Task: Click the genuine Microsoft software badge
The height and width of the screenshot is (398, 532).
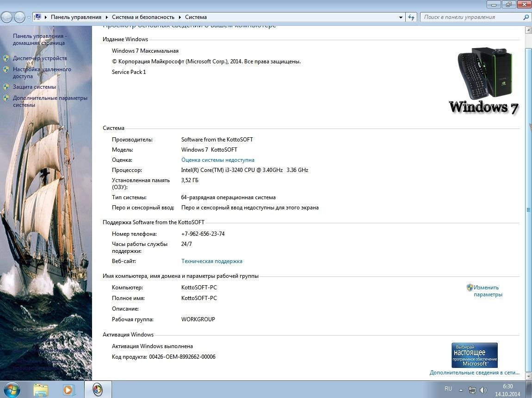Action: (x=474, y=355)
